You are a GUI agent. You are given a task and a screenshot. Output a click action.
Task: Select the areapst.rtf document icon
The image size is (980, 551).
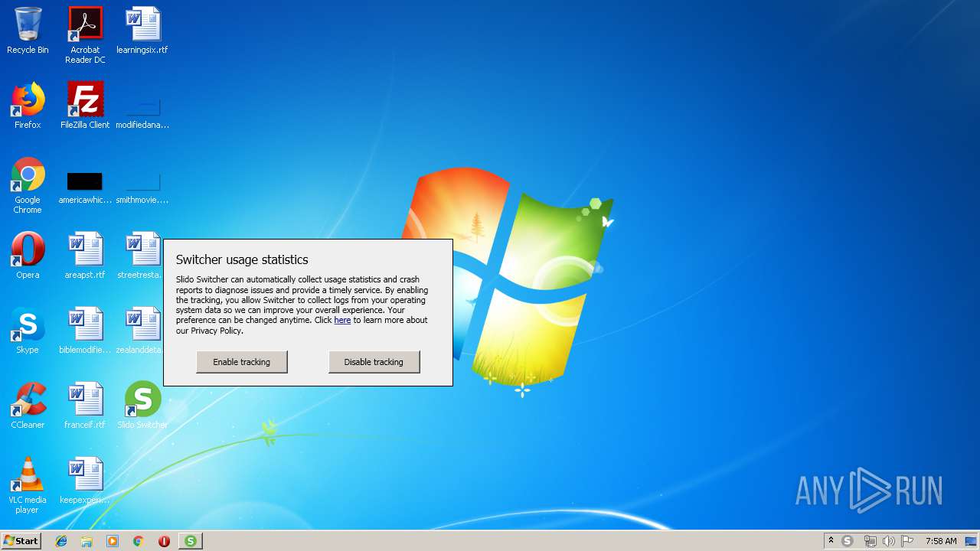[x=85, y=256]
